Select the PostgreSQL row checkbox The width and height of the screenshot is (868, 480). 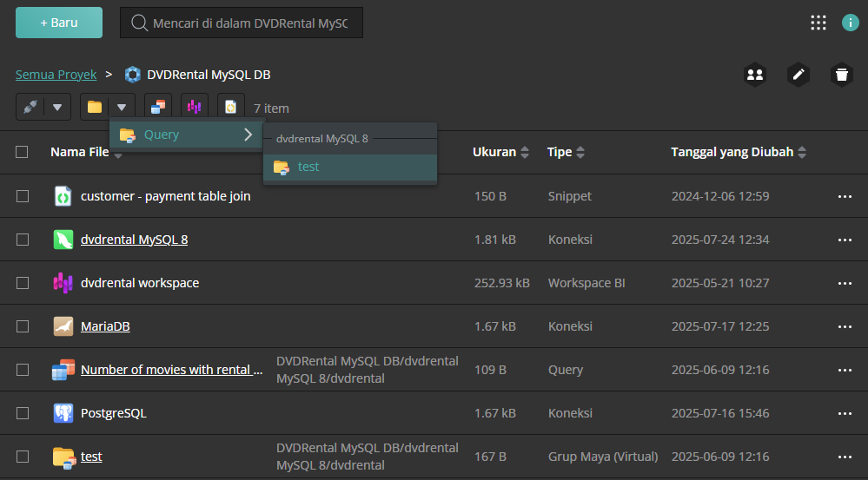(x=23, y=413)
